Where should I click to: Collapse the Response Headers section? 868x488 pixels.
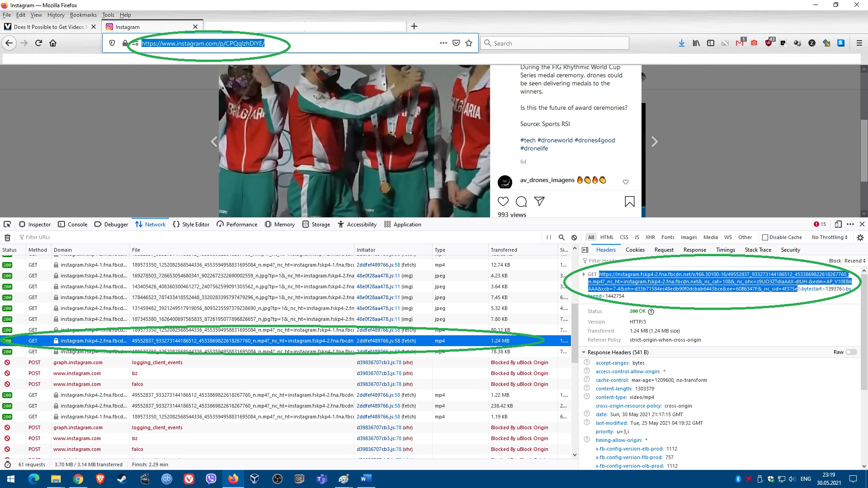pos(584,352)
